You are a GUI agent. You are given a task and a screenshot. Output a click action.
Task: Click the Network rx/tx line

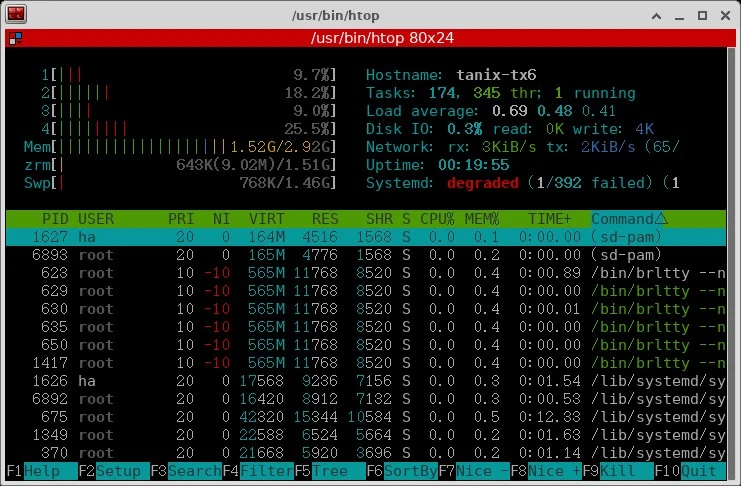pyautogui.click(x=523, y=147)
